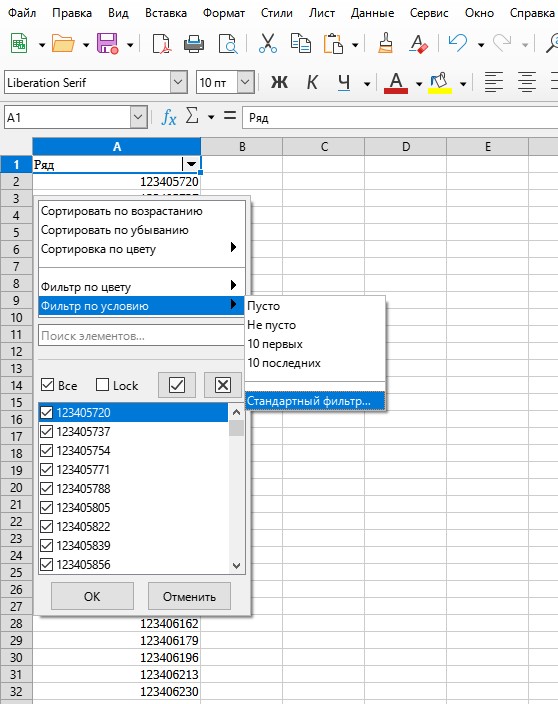The height and width of the screenshot is (704, 558).
Task: Select Стандартный фильтр… option
Action: click(315, 400)
